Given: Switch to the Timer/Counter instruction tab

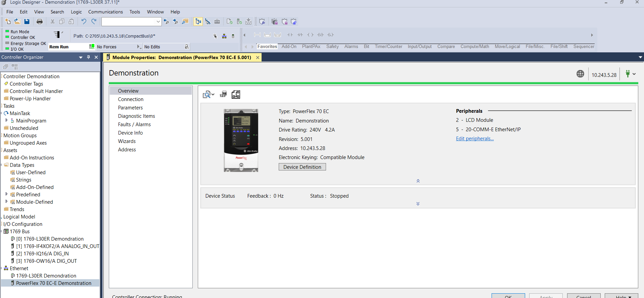Looking at the screenshot, I should click(x=388, y=47).
